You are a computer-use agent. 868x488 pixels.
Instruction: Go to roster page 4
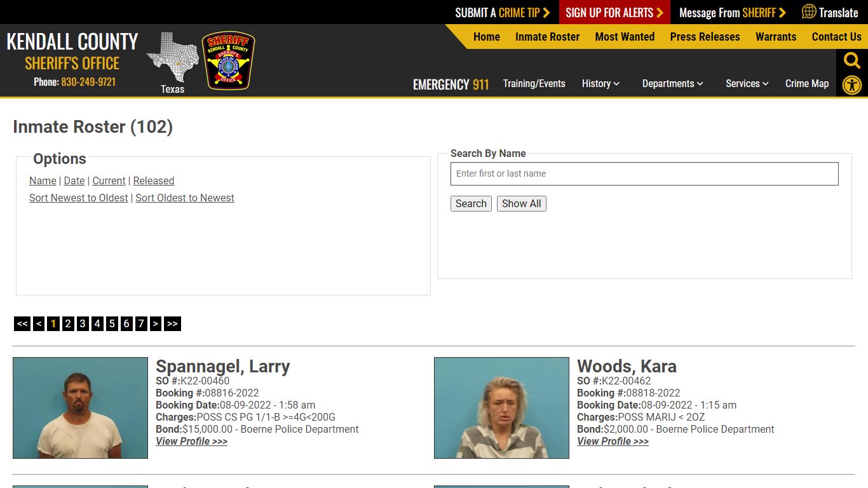pyautogui.click(x=97, y=323)
